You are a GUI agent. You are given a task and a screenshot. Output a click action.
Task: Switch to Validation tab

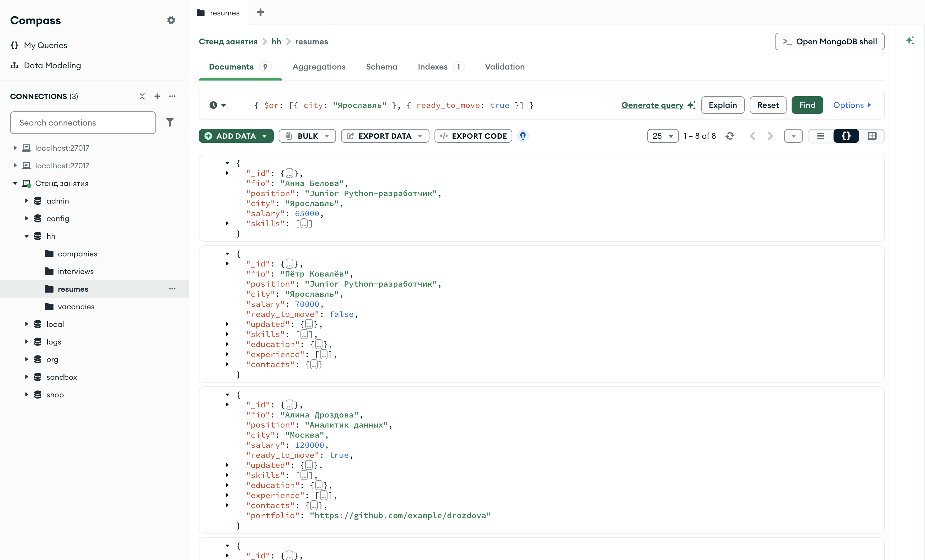pyautogui.click(x=505, y=67)
